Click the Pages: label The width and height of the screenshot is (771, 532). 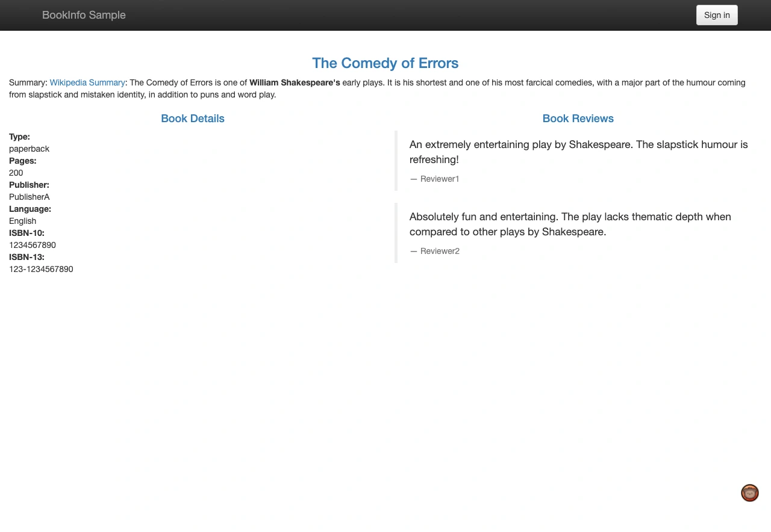click(x=23, y=161)
